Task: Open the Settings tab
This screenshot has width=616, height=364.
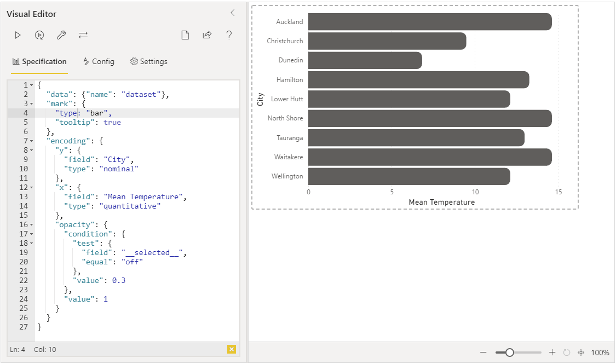Action: (x=149, y=62)
